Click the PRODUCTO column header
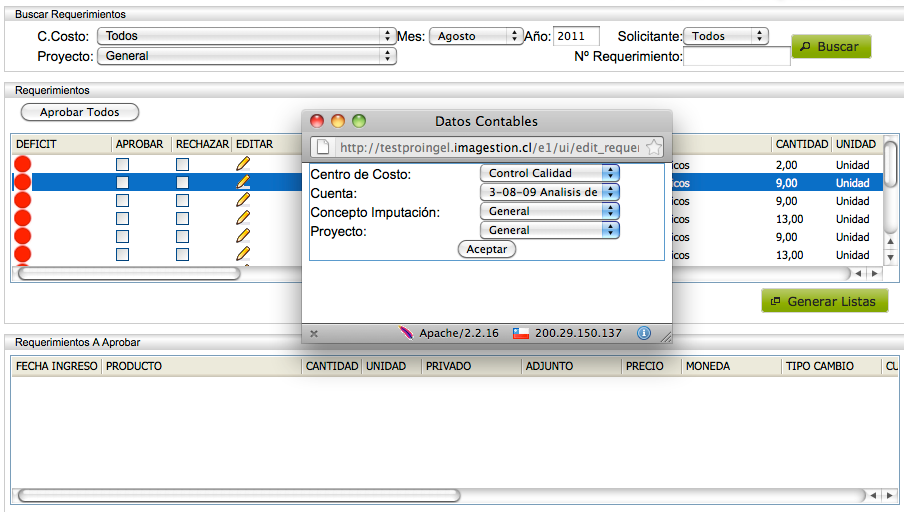Viewport: 904px width, 512px height. (202, 366)
